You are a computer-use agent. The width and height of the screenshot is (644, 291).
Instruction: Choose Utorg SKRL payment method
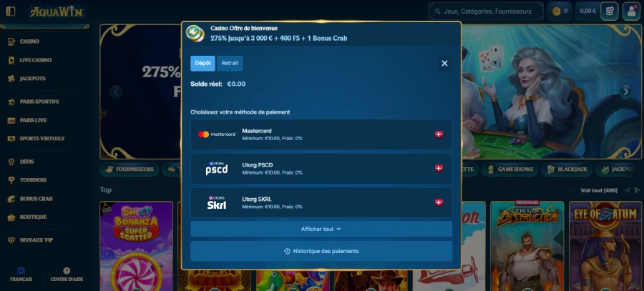coord(321,203)
